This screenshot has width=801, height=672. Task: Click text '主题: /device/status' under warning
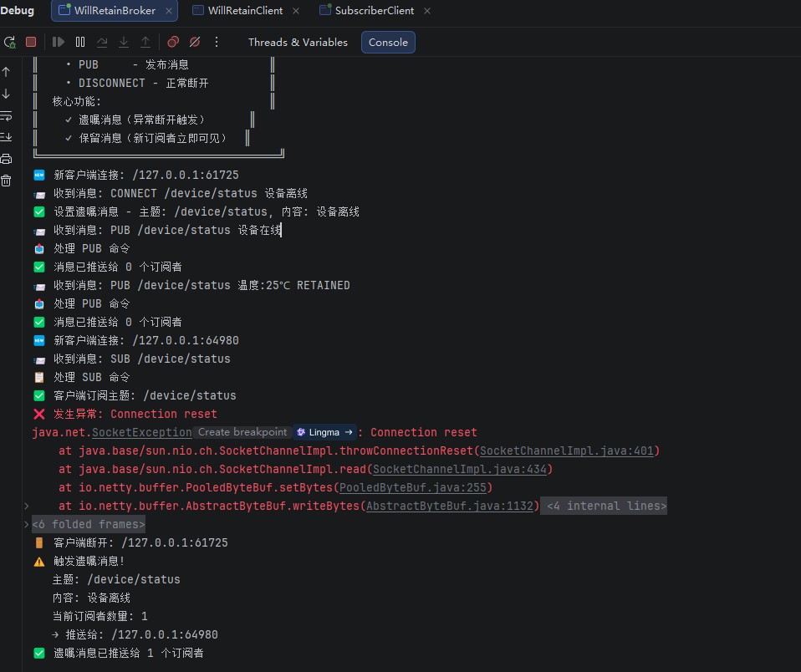click(x=116, y=579)
